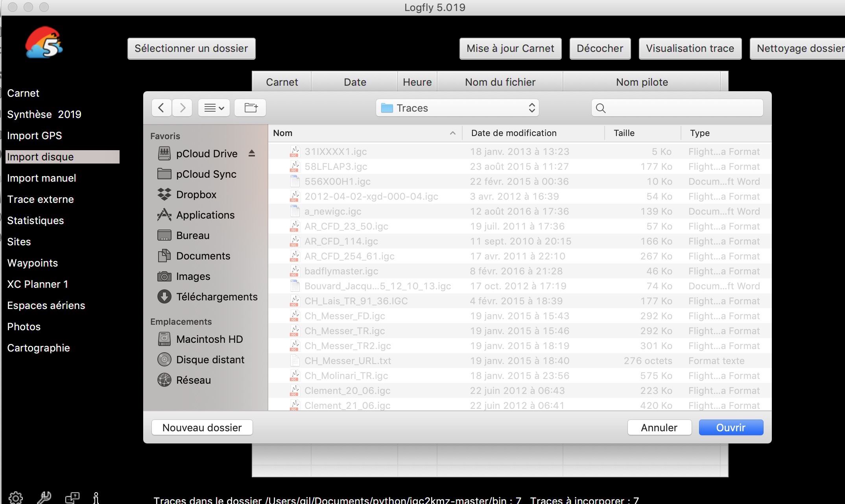Open Synthèse 2019 in left menu

44,114
